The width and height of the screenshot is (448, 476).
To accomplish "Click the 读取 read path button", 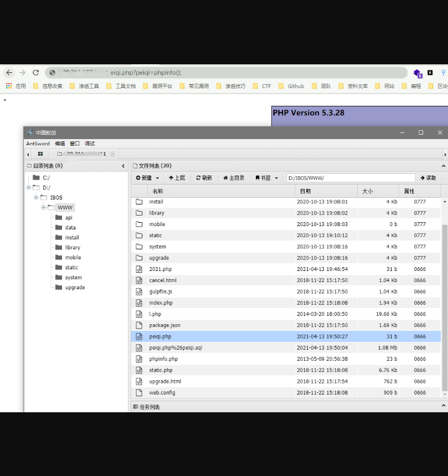I will (428, 178).
